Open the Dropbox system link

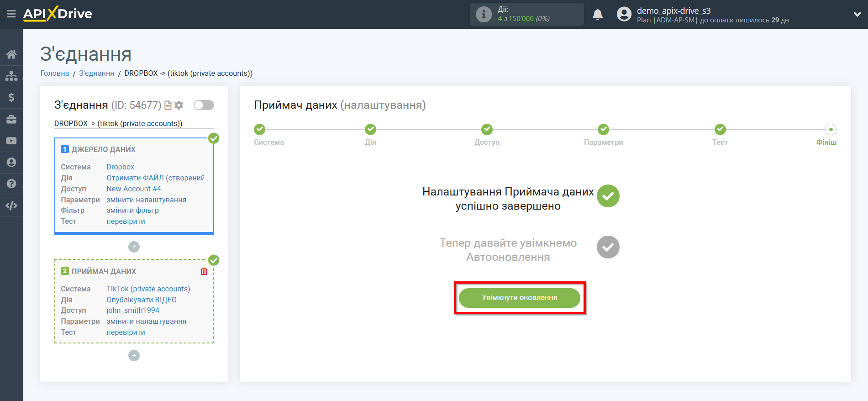click(121, 167)
